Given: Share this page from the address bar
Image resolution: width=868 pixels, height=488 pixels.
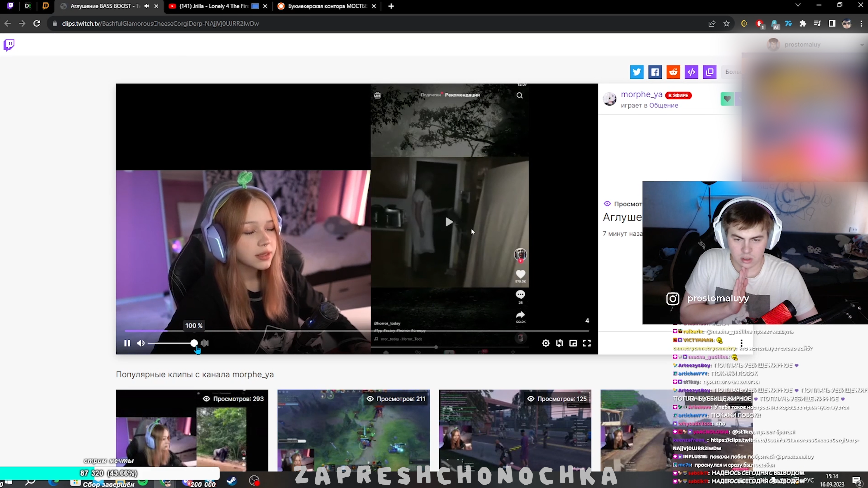Looking at the screenshot, I should click(x=712, y=23).
